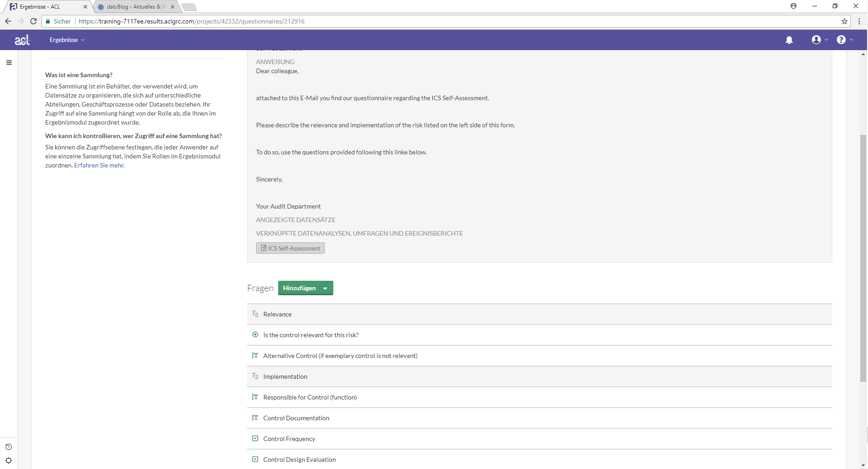Click the Chrome profile icon

(x=793, y=6)
